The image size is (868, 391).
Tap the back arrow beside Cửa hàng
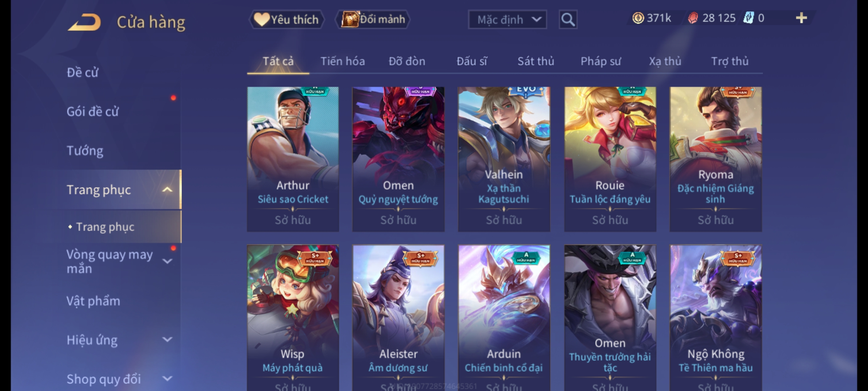pyautogui.click(x=84, y=22)
